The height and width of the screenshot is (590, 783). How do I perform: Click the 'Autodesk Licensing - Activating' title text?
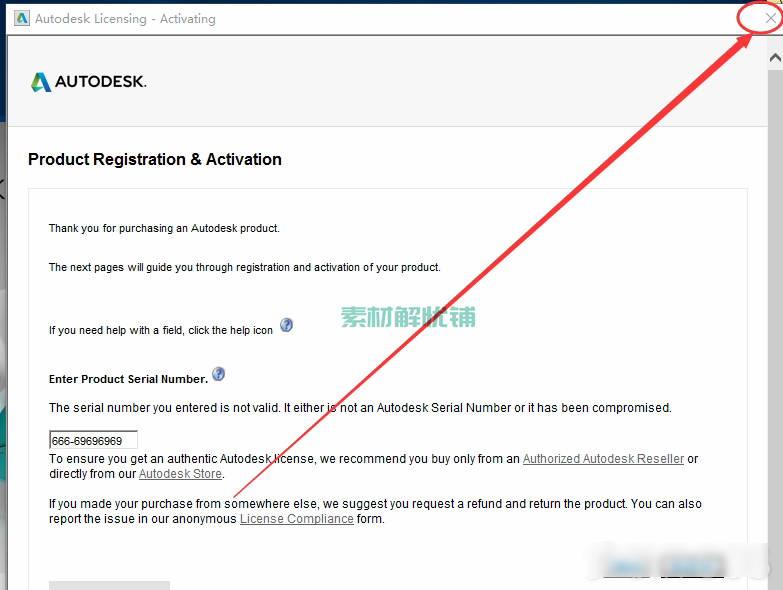click(125, 19)
